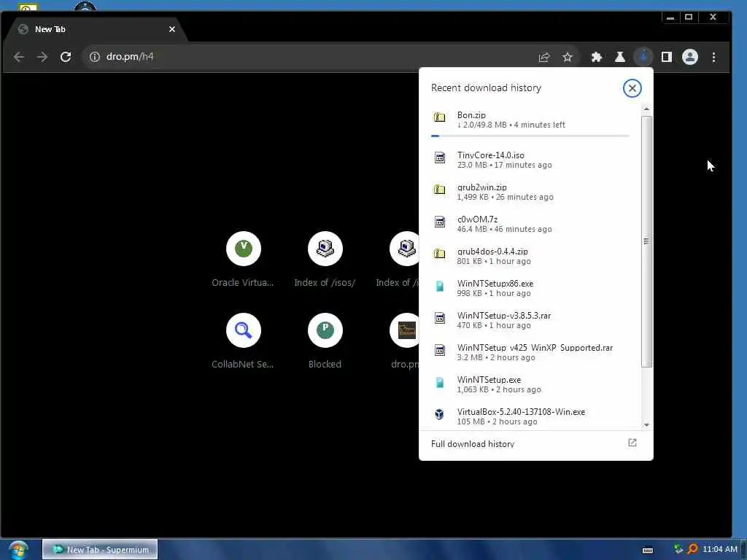Open WinNTSetup.exe download entry
This screenshot has width=747, height=560.
[x=530, y=384]
